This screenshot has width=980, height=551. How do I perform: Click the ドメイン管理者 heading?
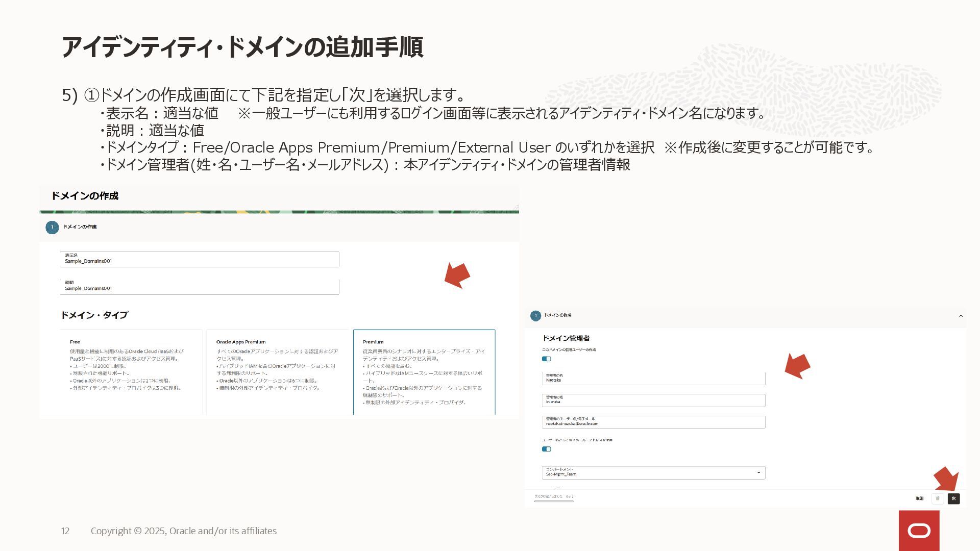(x=566, y=338)
